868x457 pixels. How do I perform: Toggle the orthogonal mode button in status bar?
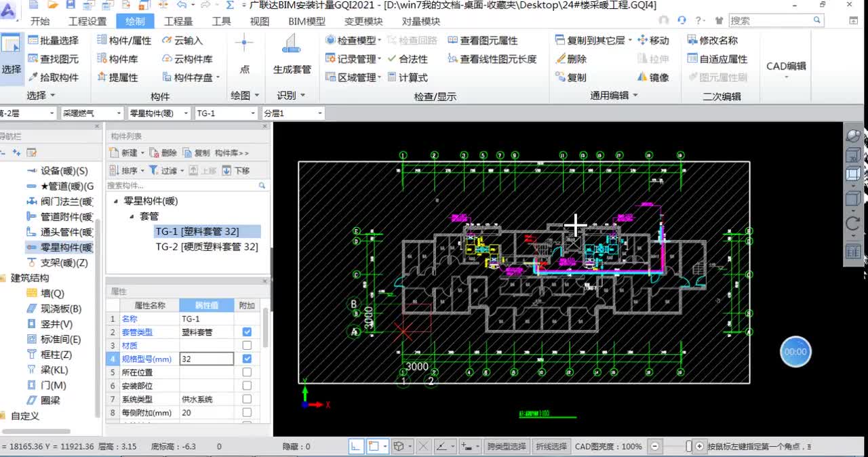coord(356,446)
